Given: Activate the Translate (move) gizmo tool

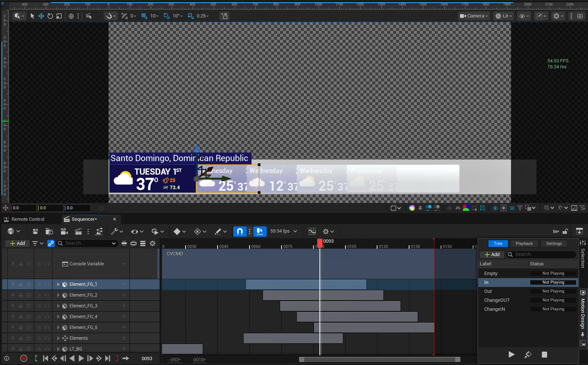Looking at the screenshot, I should click(41, 16).
